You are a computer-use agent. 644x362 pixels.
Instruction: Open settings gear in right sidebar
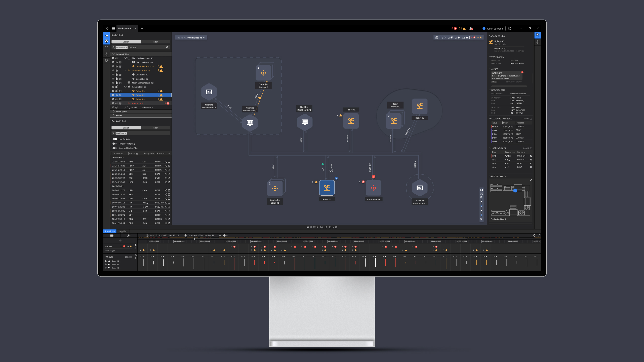point(538,42)
